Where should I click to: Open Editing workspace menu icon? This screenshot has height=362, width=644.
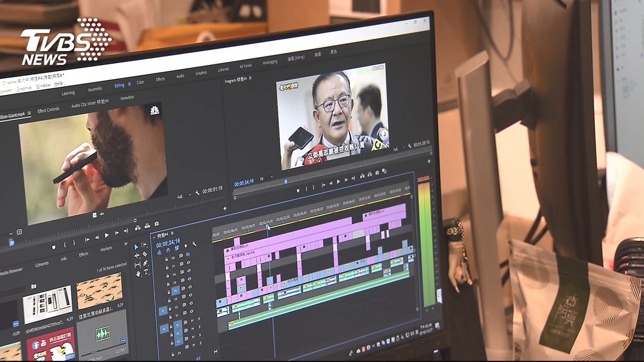(129, 84)
